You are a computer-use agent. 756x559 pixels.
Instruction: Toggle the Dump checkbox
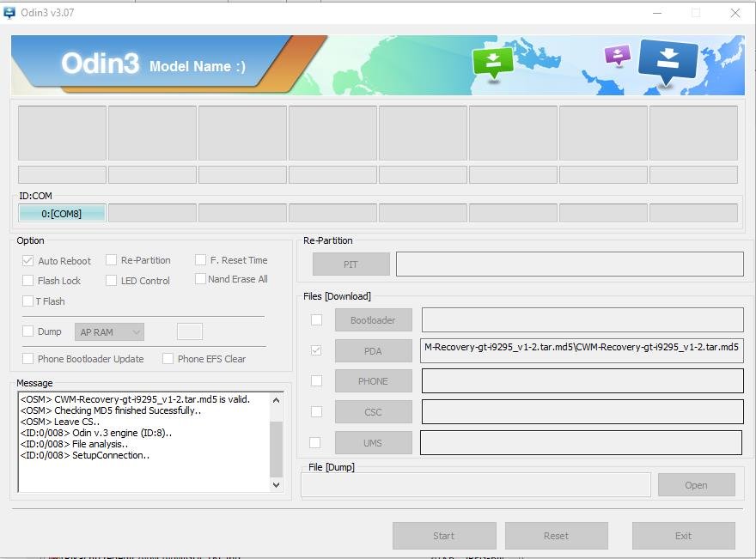pos(28,331)
